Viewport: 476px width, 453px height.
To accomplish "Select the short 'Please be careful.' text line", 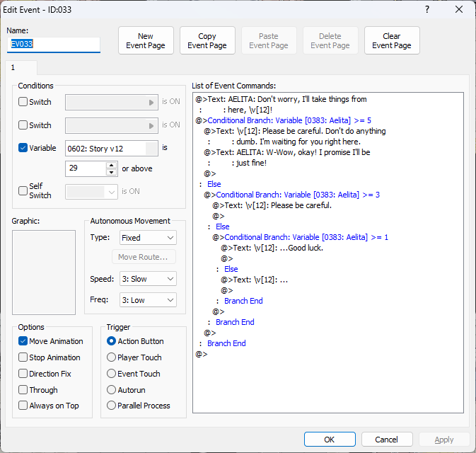I will coord(272,205).
